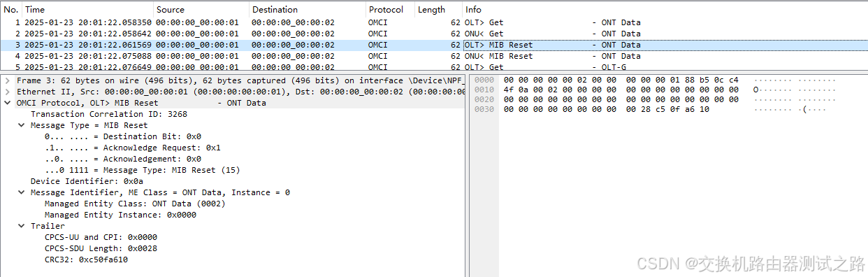Select the Destination Bit: 0x0 field

coord(123,136)
